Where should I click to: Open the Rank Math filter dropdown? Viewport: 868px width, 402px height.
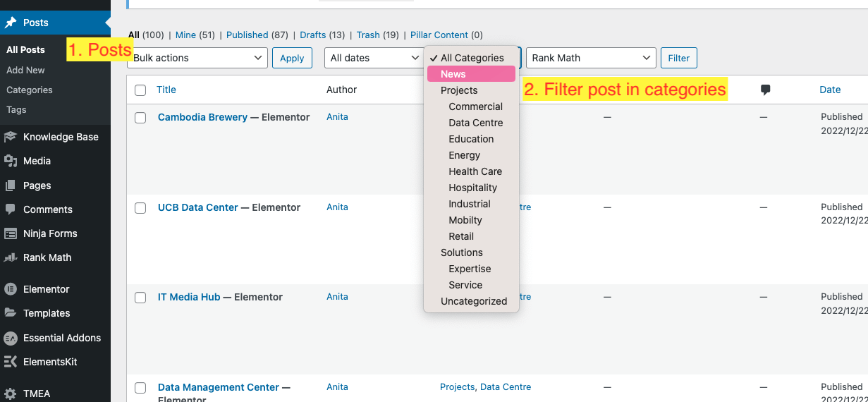591,58
